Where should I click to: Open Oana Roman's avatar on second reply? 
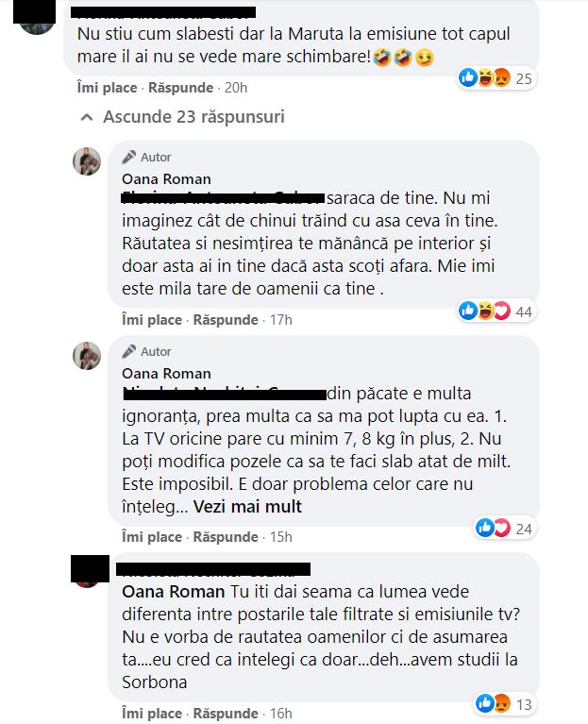coord(87,356)
